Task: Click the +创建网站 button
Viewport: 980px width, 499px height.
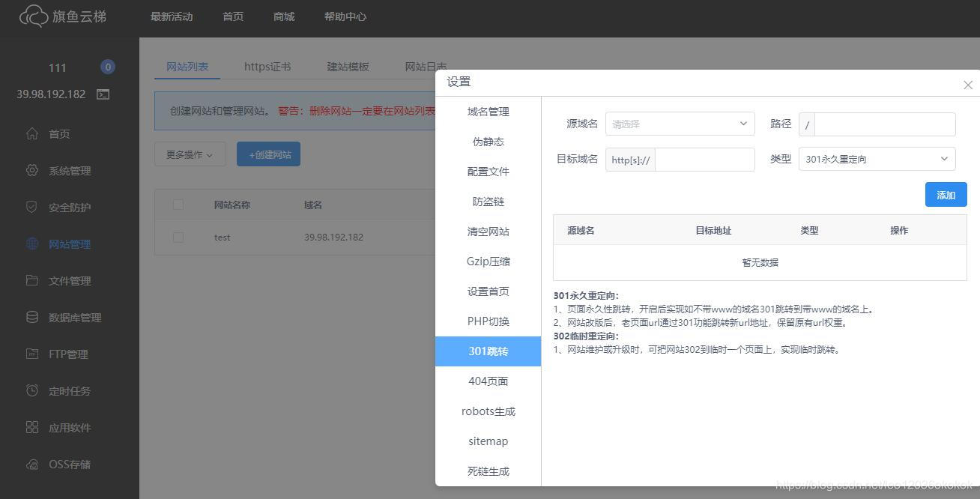Action: pos(268,154)
